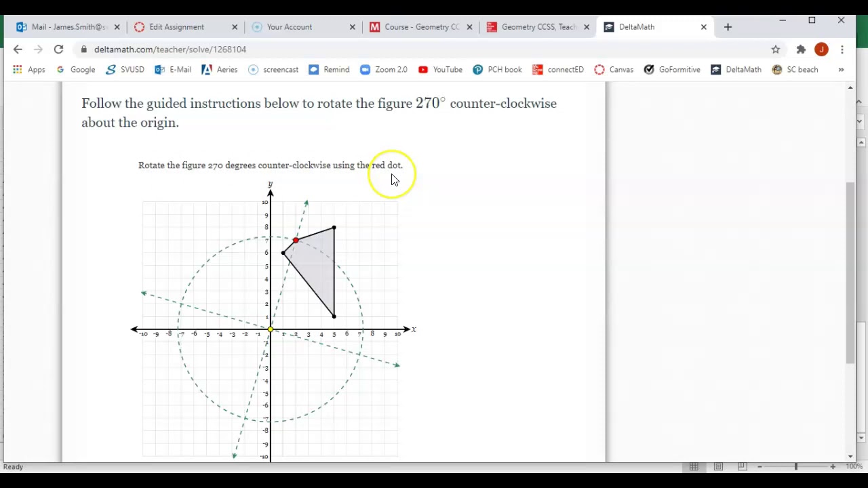868x488 pixels.
Task: Open the Canvas bookmark
Action: tap(614, 70)
